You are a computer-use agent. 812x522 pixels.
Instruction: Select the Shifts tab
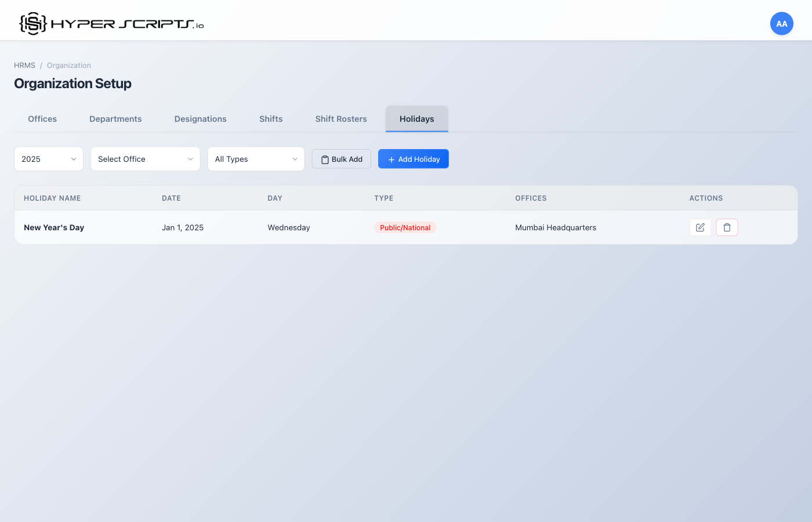(271, 119)
